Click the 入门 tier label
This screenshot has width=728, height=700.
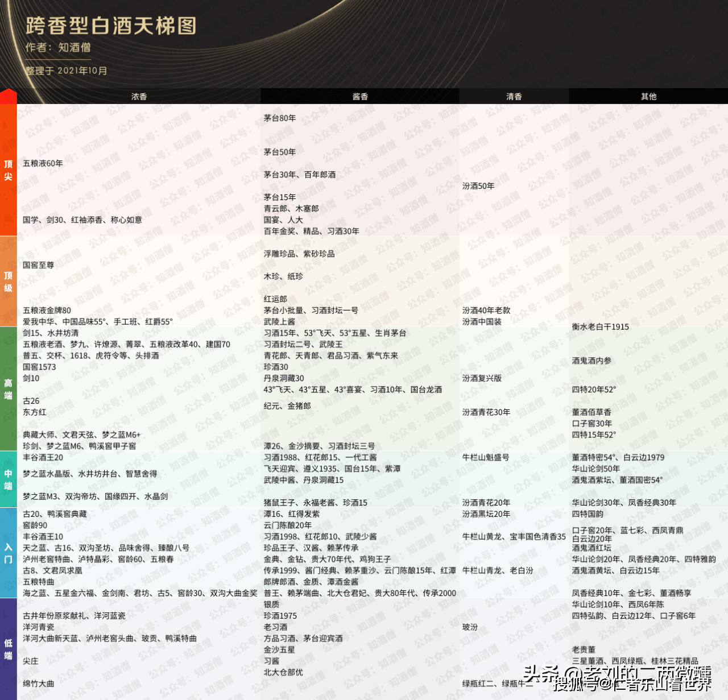(8, 553)
